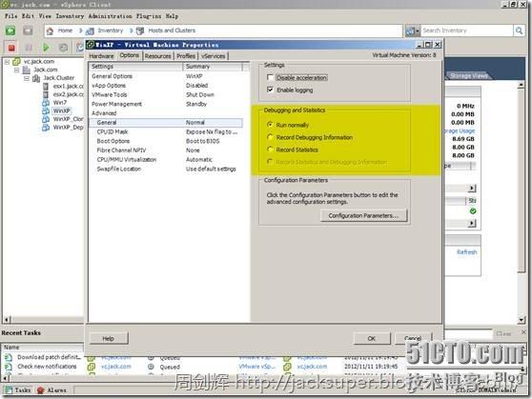Click the Download patch definitions task icon
This screenshot has height=399, width=532.
9,357
